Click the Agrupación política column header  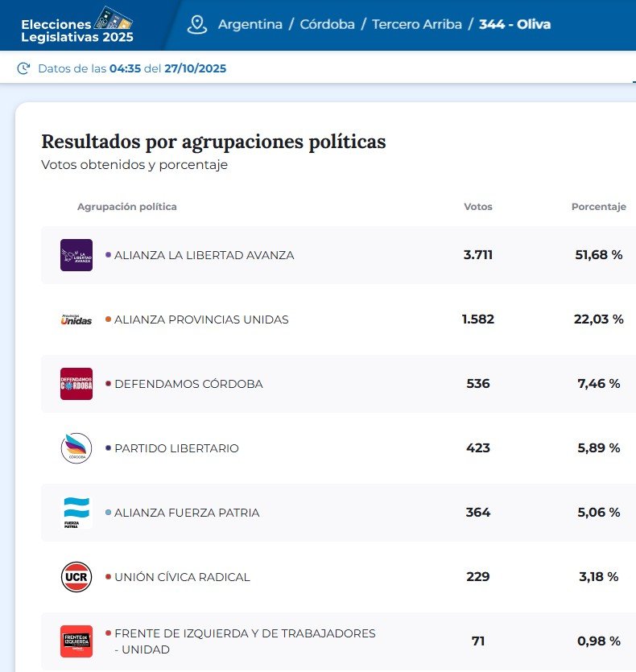coord(127,207)
